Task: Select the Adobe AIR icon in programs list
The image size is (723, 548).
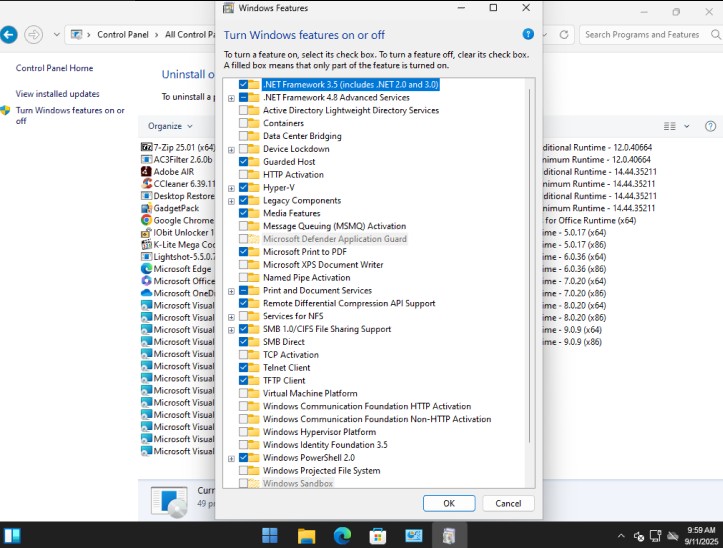Action: click(x=146, y=172)
